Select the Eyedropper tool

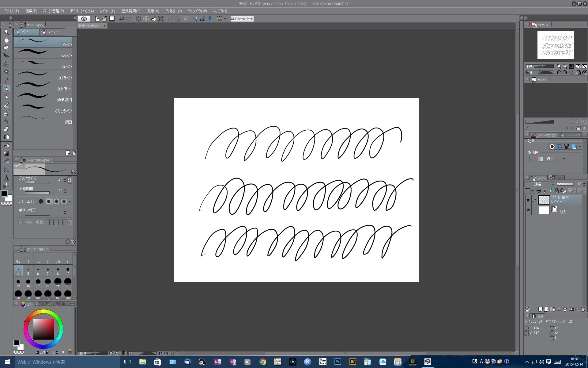(6, 80)
